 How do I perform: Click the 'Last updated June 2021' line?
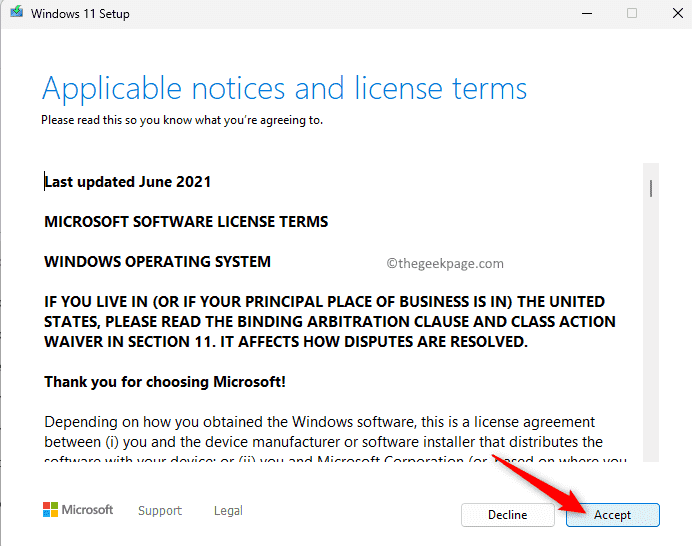click(128, 182)
